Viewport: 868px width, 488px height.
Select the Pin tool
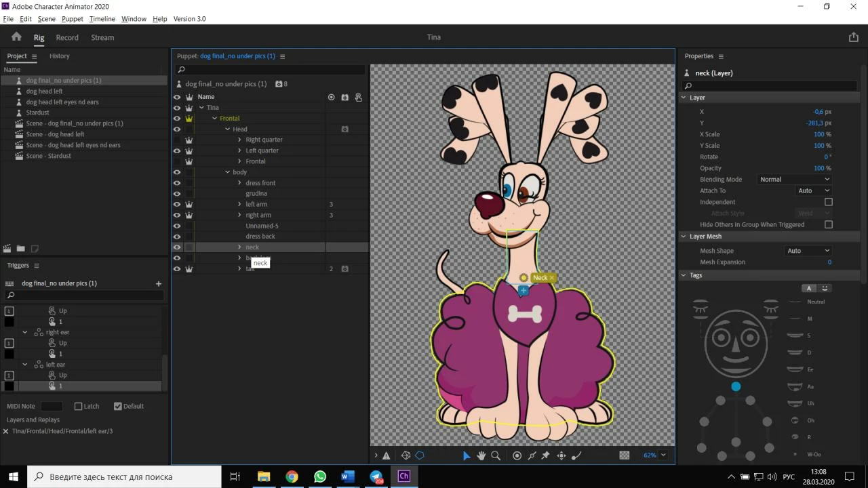click(545, 455)
